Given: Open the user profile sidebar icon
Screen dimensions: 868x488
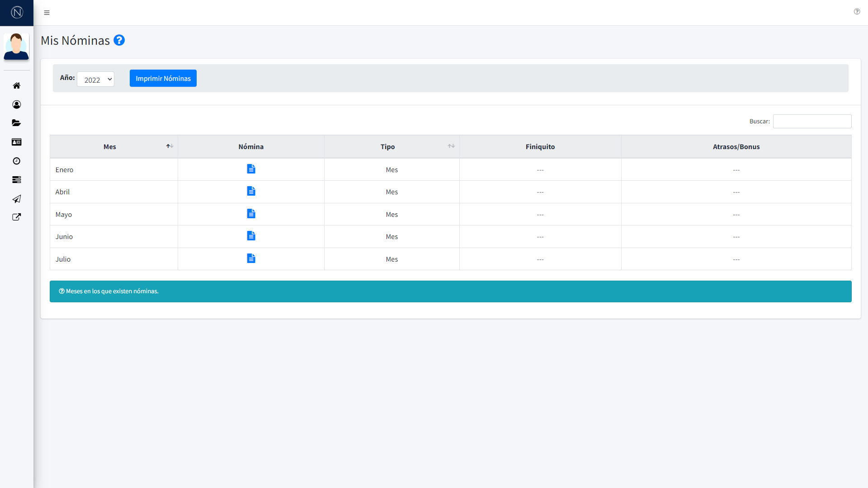Looking at the screenshot, I should (17, 105).
